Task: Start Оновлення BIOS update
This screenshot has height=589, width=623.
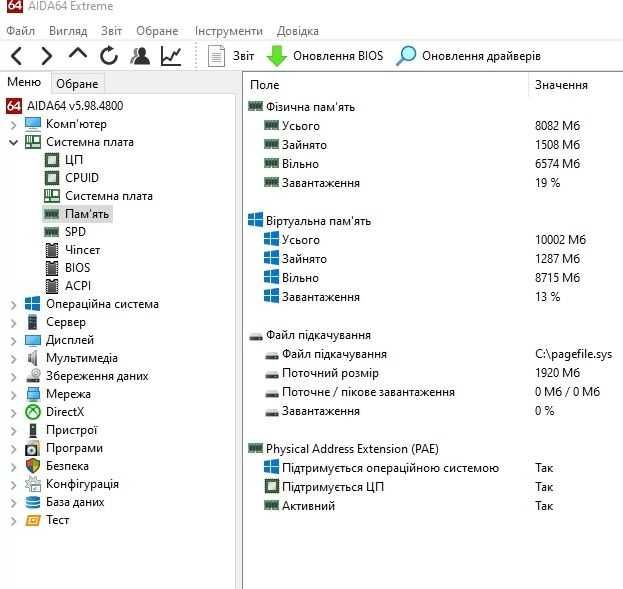Action: point(325,56)
